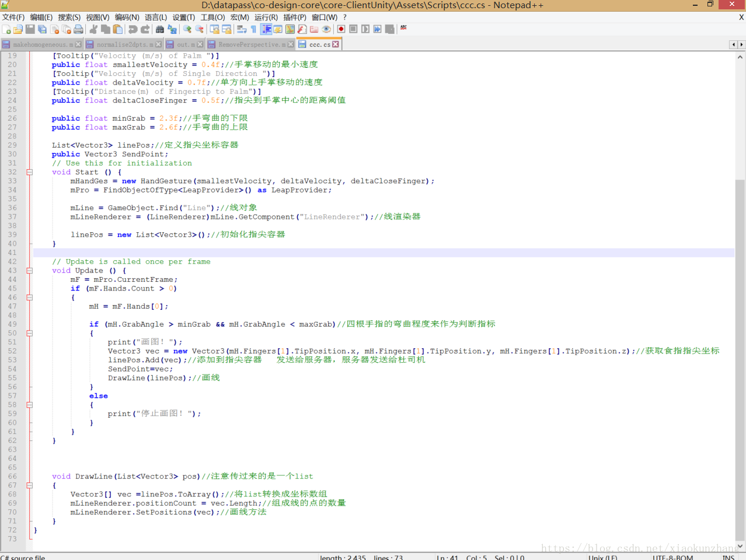
Task: Open the 编辑(E) menu
Action: [x=41, y=17]
